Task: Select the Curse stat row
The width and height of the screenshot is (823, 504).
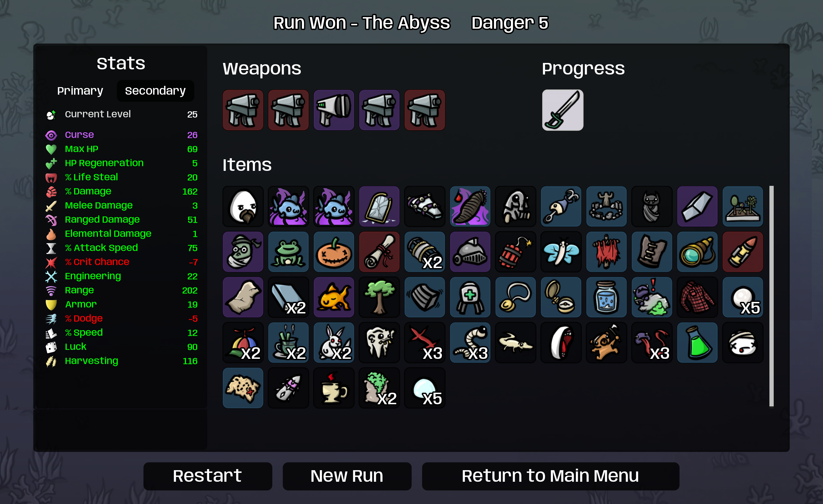Action: tap(122, 135)
